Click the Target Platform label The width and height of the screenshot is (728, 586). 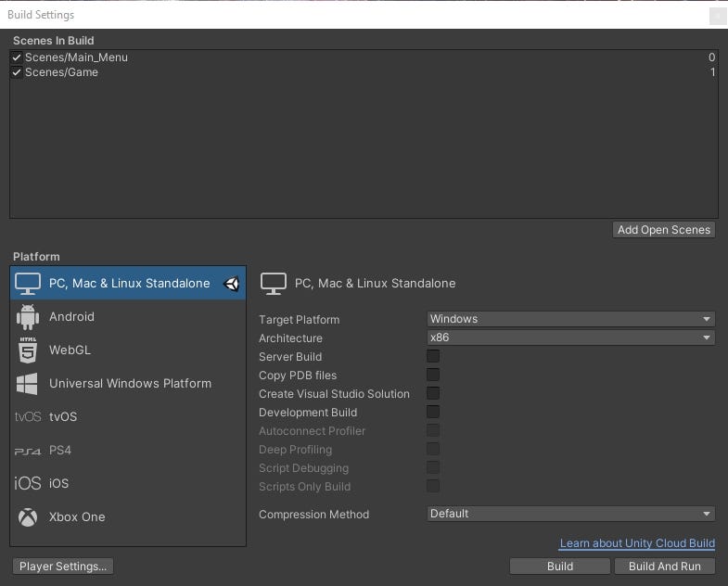click(300, 320)
